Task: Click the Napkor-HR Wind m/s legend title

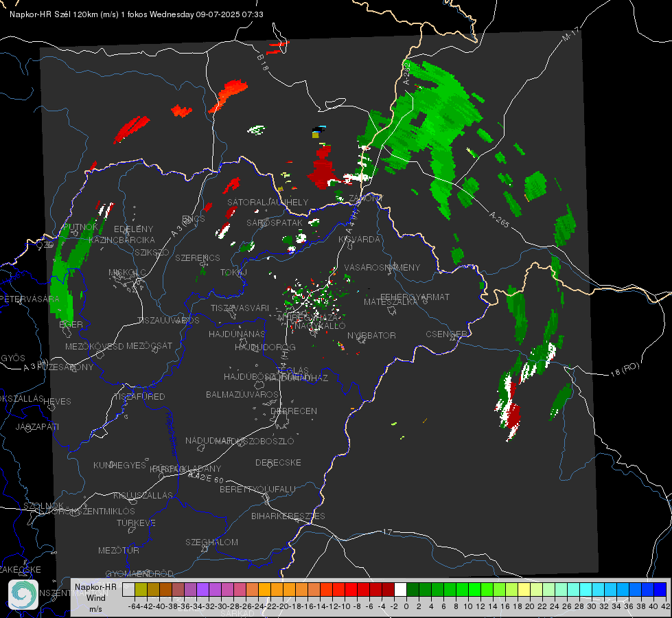Action: click(95, 597)
